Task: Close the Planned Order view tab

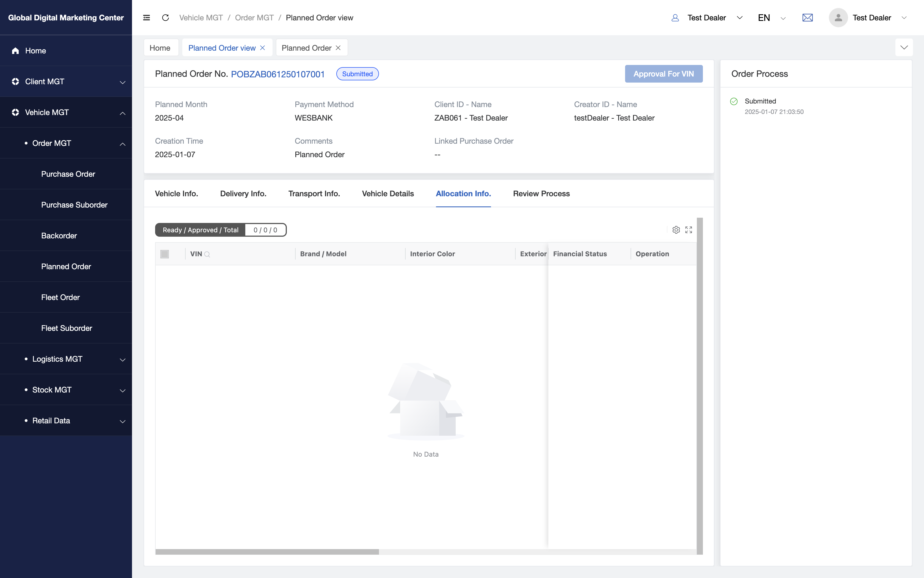Action: click(x=262, y=48)
